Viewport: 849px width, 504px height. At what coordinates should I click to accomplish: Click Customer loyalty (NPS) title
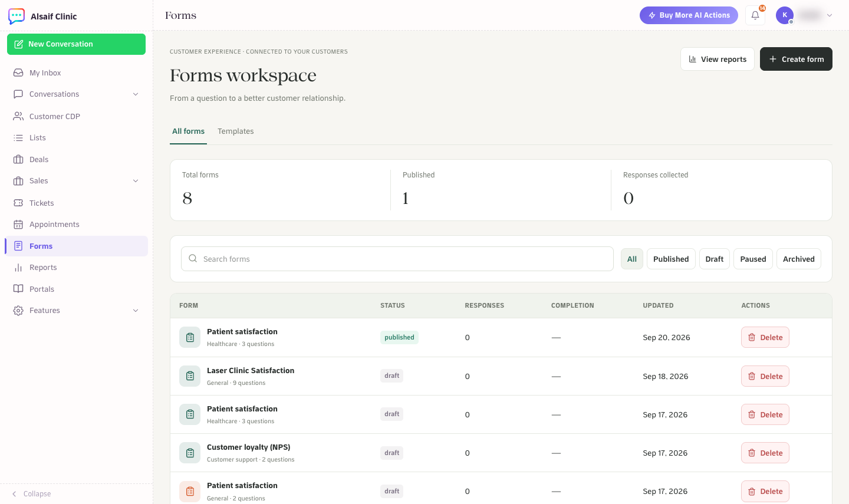[x=249, y=447]
